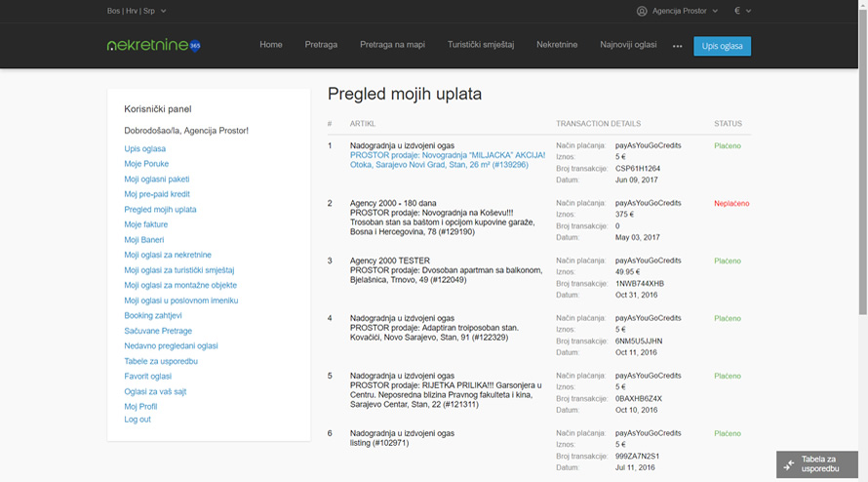This screenshot has width=868, height=482.
Task: Open Pretraga na mapi menu item
Action: (392, 45)
